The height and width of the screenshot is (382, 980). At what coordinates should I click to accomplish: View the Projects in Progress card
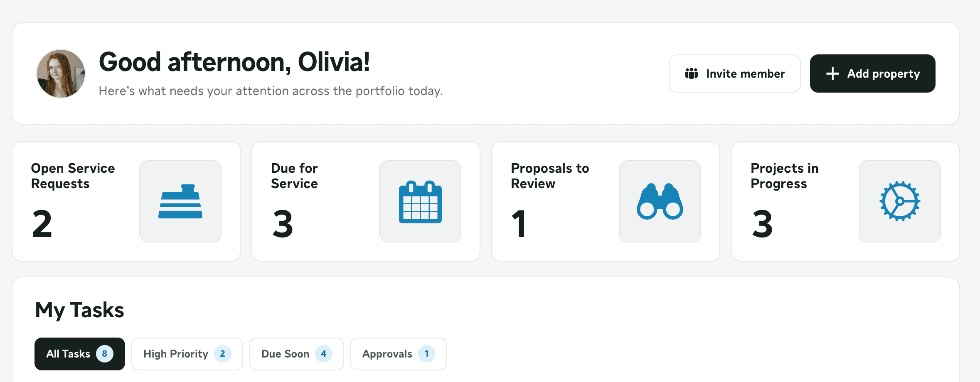tap(846, 201)
